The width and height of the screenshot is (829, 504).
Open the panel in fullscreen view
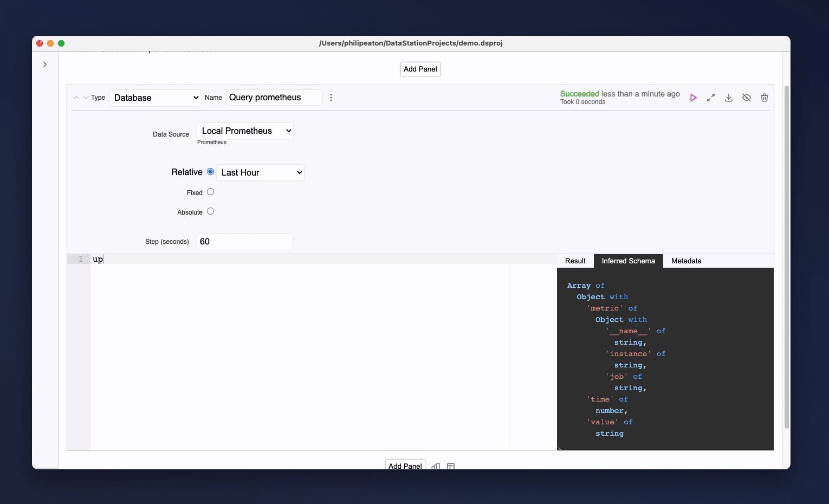[x=711, y=98]
